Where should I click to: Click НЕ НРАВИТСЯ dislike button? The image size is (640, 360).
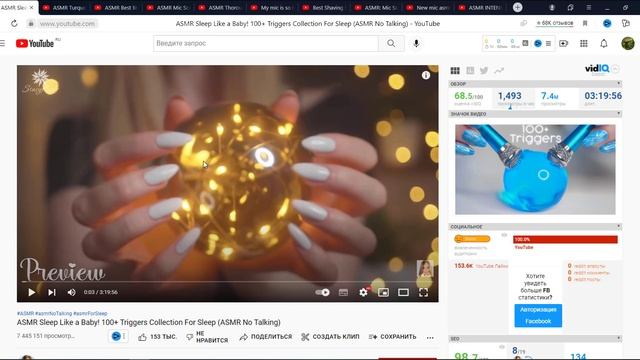tap(207, 337)
